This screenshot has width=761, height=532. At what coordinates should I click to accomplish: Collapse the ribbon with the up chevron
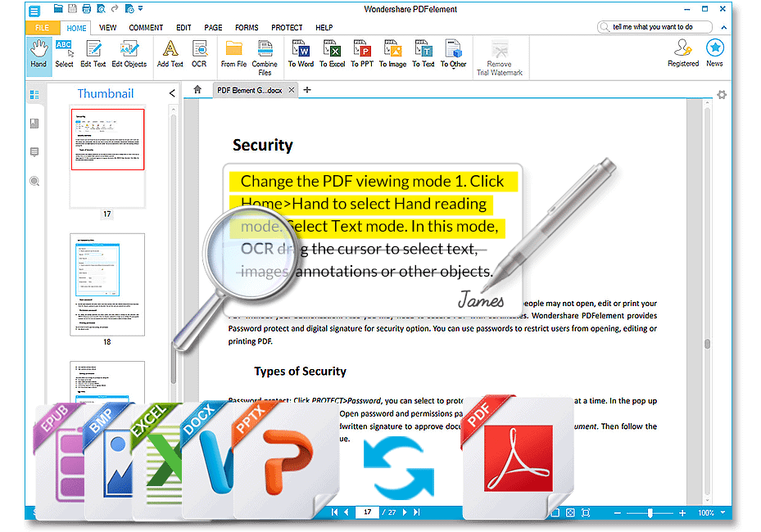(x=723, y=28)
